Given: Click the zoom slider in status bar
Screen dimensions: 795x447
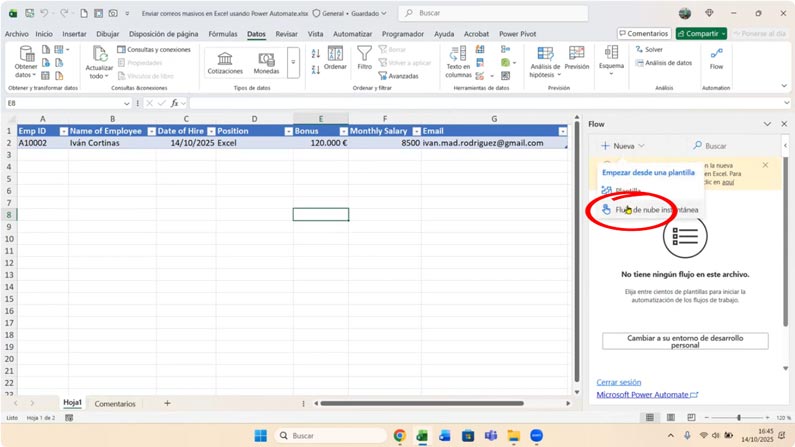Looking at the screenshot, I should point(738,418).
